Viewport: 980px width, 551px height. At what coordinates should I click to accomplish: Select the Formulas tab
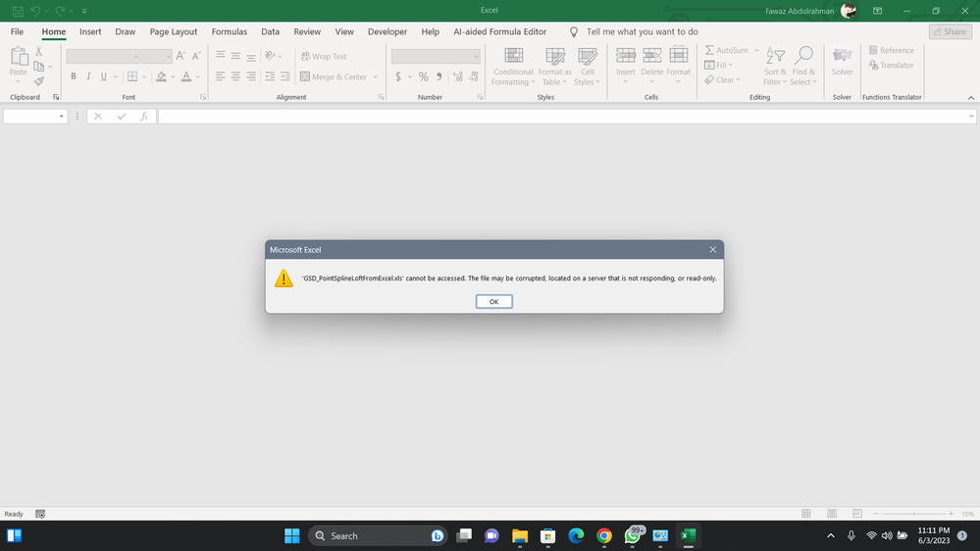tap(229, 31)
